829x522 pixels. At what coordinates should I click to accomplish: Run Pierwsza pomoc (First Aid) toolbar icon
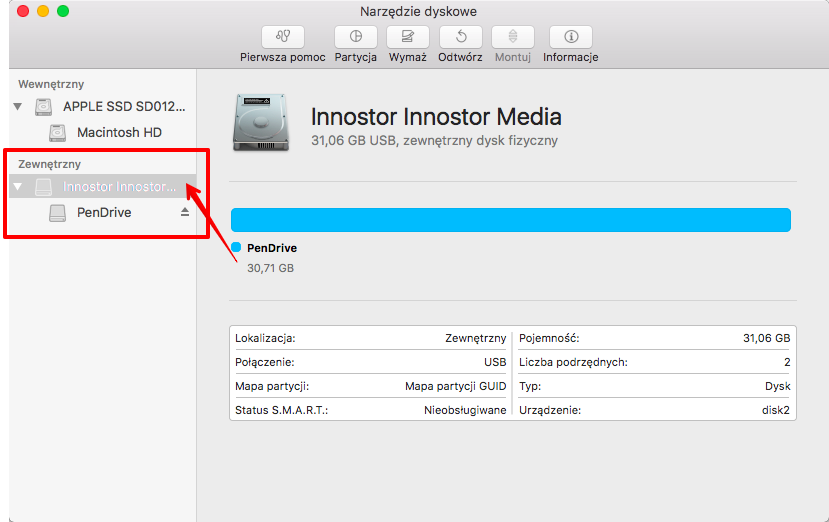click(x=283, y=36)
